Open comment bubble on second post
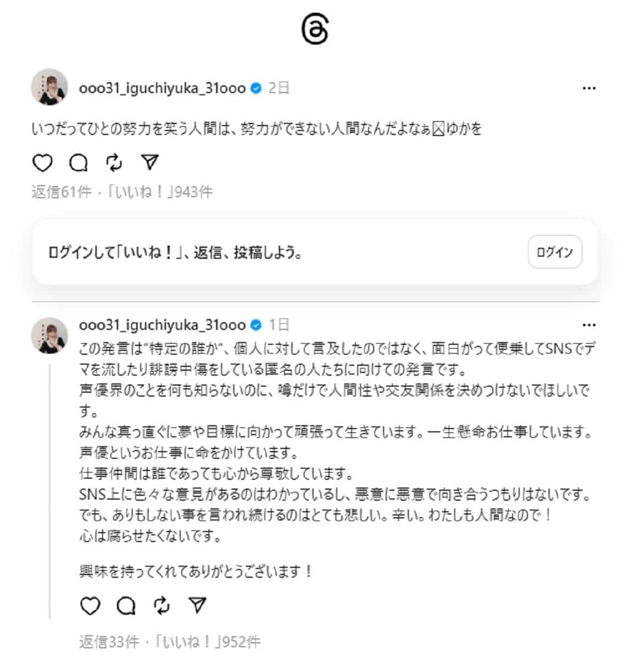 (126, 606)
